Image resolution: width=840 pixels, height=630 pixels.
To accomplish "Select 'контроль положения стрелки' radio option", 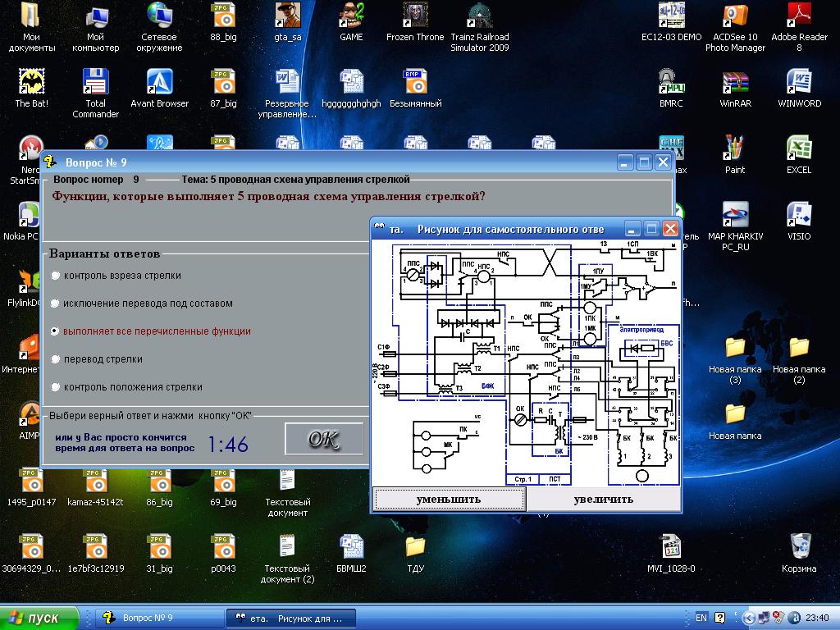I will tap(56, 387).
